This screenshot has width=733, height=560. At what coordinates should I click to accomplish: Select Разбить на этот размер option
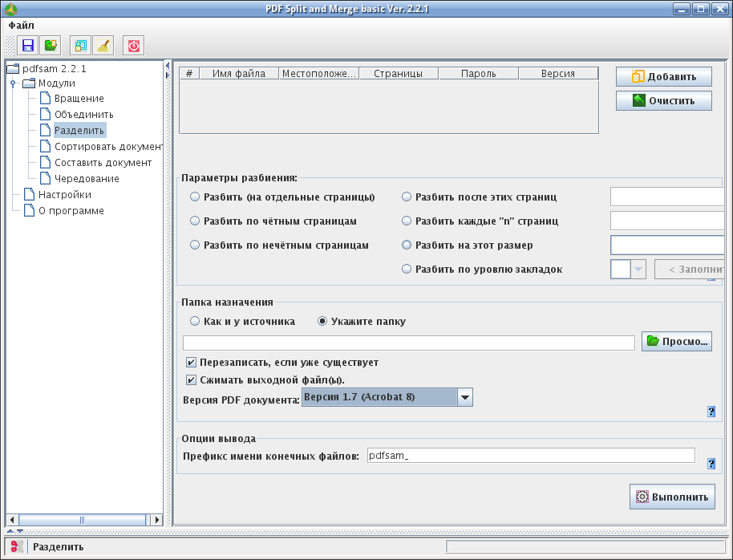point(407,246)
